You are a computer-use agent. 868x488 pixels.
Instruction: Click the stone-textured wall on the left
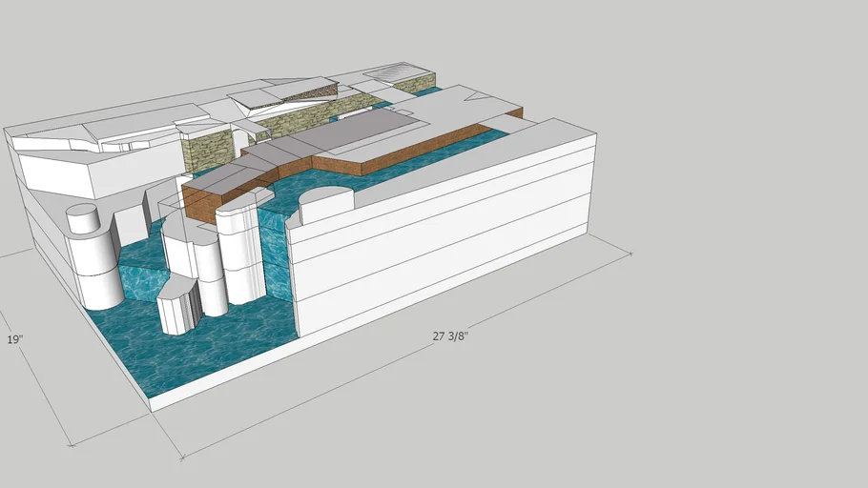tap(208, 152)
